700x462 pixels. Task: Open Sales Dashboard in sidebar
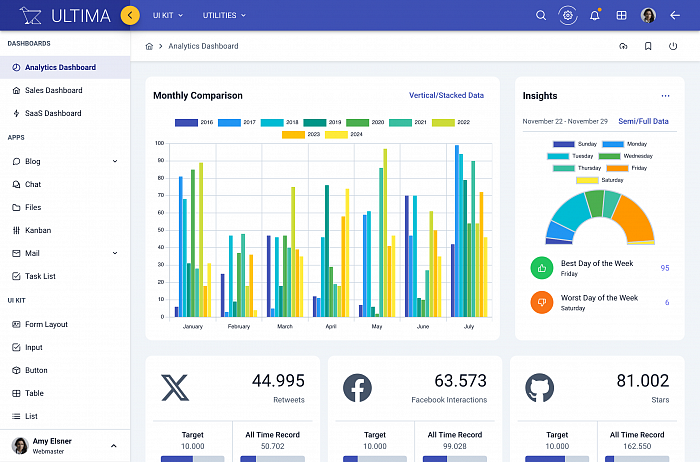coord(65,90)
